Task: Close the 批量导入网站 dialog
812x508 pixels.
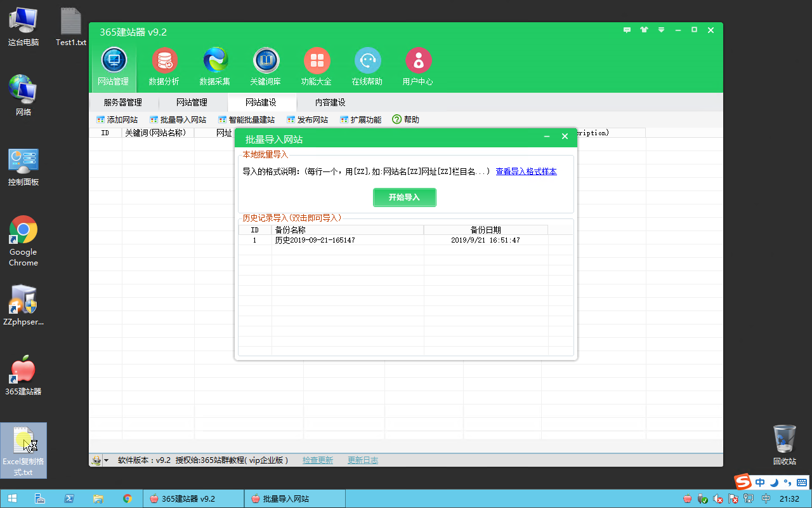Action: [x=565, y=137]
